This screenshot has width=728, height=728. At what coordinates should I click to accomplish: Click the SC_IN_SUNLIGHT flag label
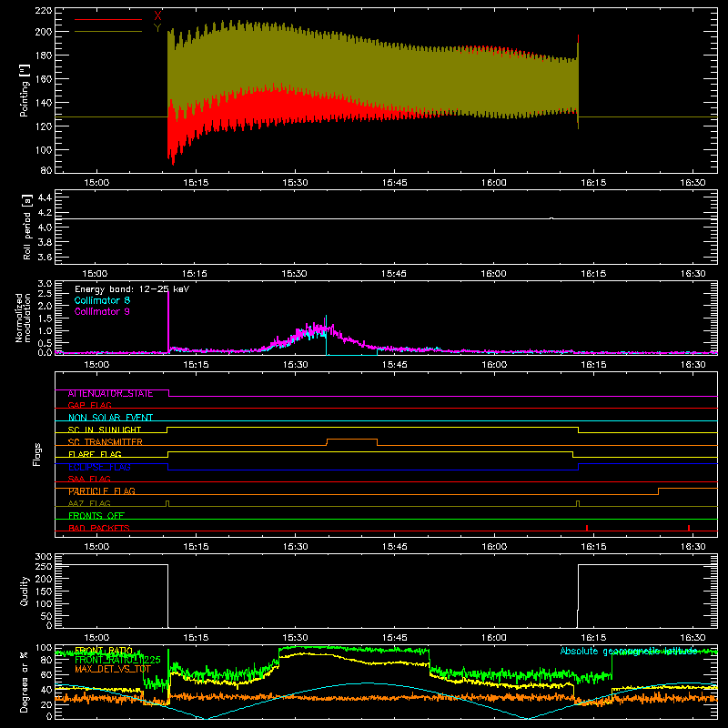tap(105, 430)
